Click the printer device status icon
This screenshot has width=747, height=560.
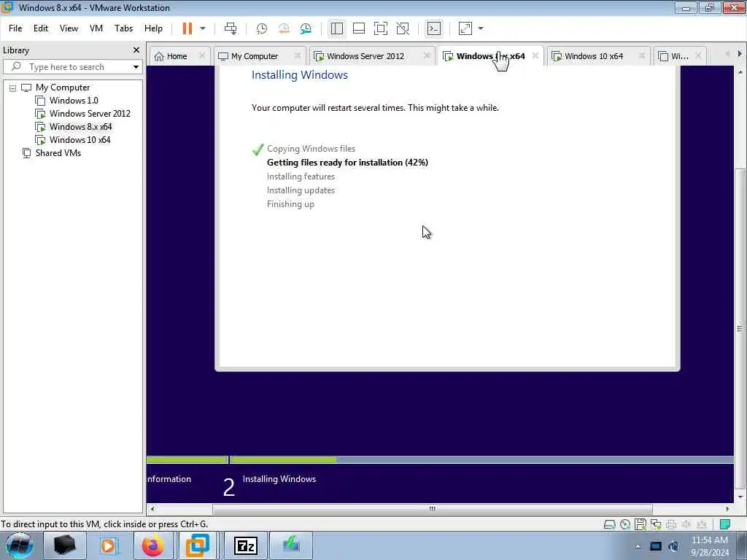pos(671,525)
